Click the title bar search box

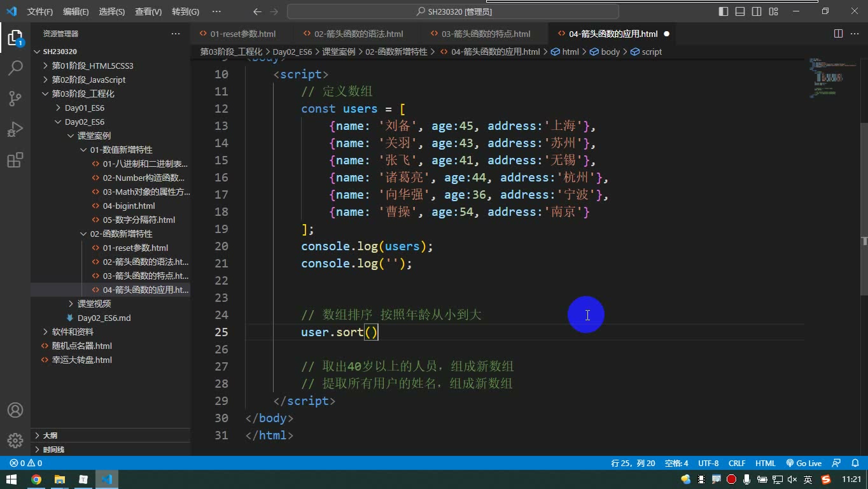pyautogui.click(x=453, y=11)
